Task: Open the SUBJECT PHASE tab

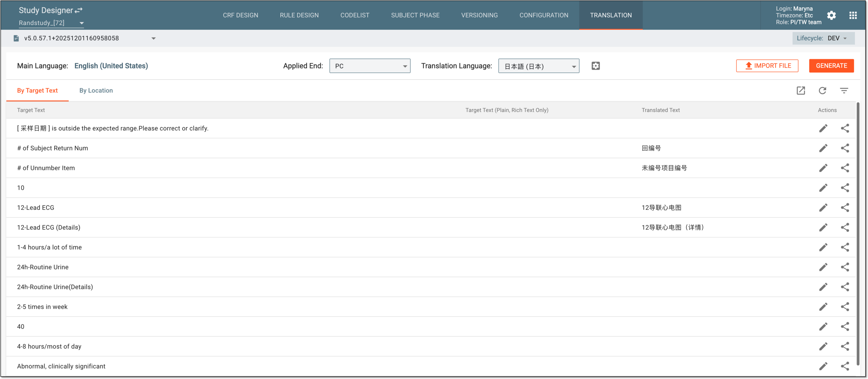Action: point(415,15)
